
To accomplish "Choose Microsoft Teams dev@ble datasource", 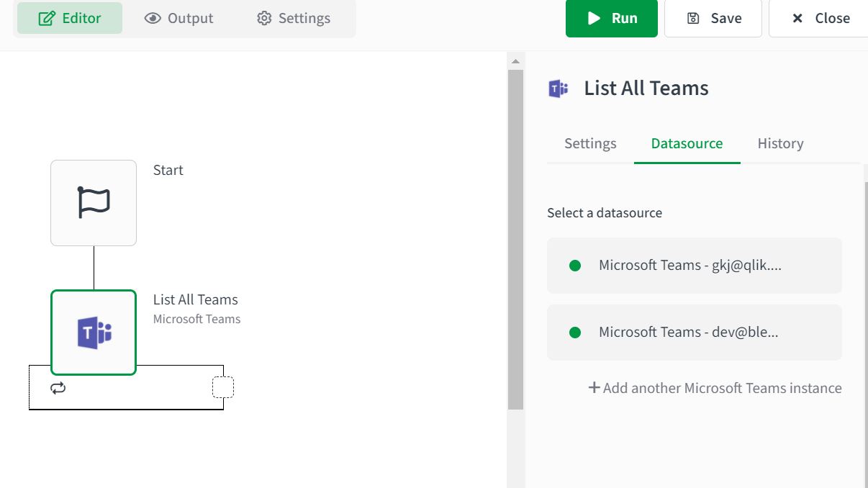I will point(695,333).
